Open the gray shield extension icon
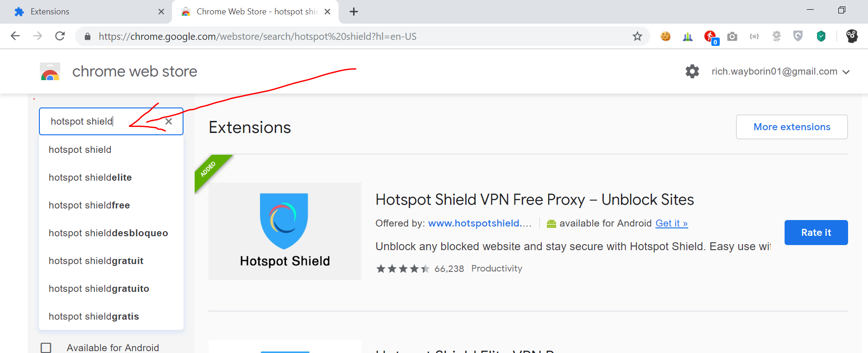868x353 pixels. coord(798,36)
